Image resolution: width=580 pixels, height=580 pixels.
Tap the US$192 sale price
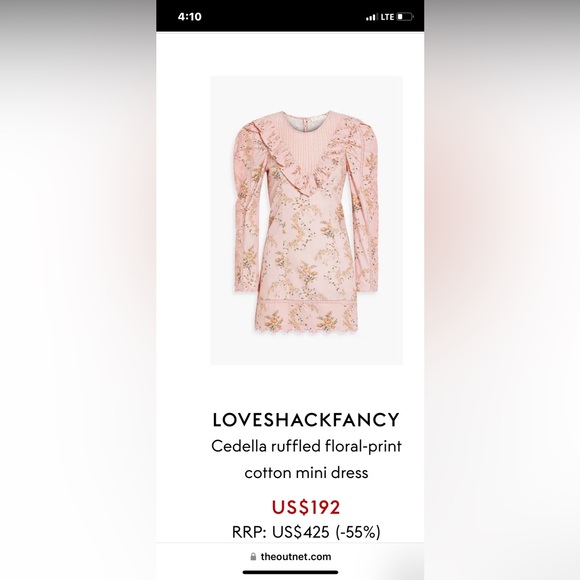click(306, 507)
